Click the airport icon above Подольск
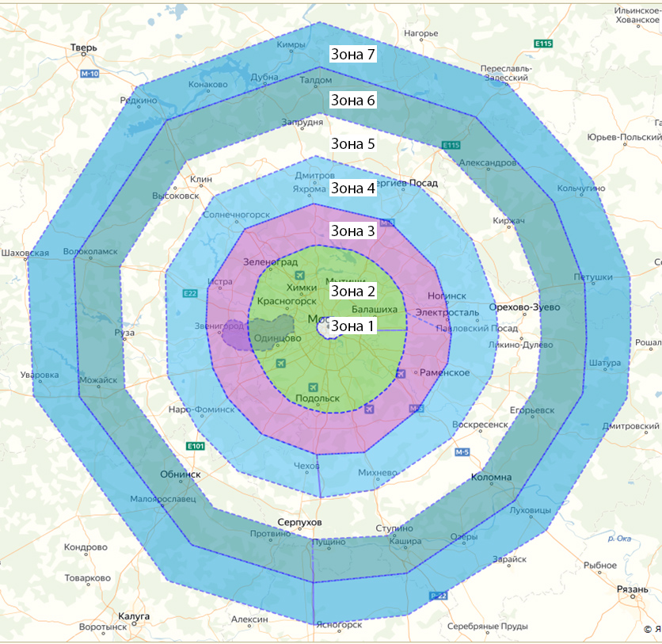The width and height of the screenshot is (662, 644). [x=313, y=387]
